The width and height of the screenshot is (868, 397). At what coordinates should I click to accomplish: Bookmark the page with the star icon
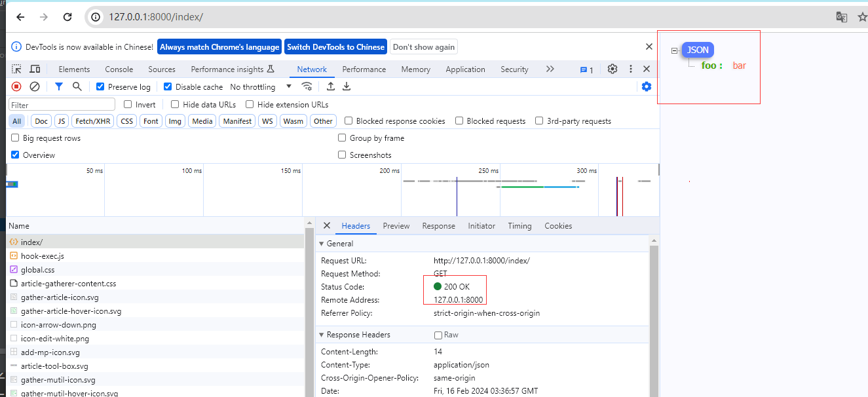pyautogui.click(x=862, y=17)
